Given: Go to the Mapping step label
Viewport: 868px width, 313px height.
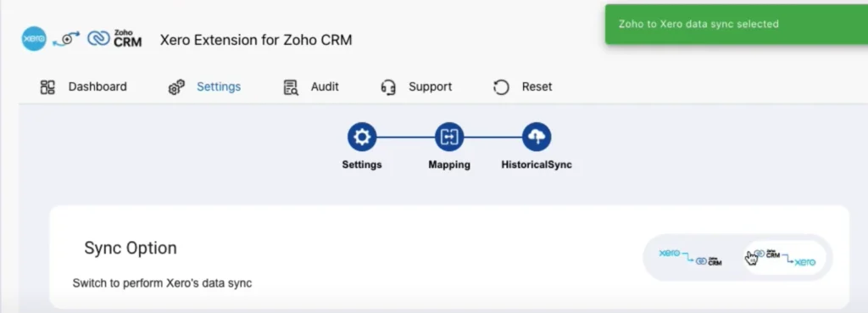Looking at the screenshot, I should coord(449,165).
